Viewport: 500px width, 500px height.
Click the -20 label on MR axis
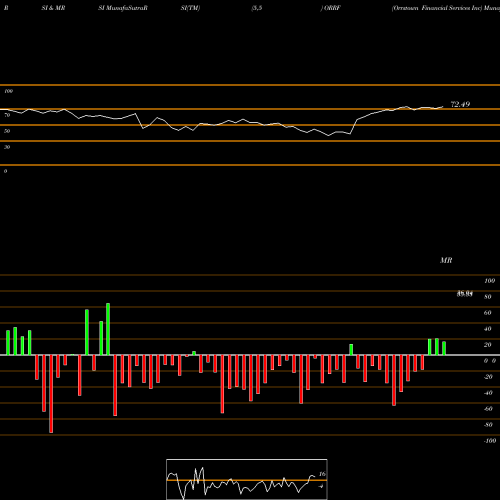488,377
